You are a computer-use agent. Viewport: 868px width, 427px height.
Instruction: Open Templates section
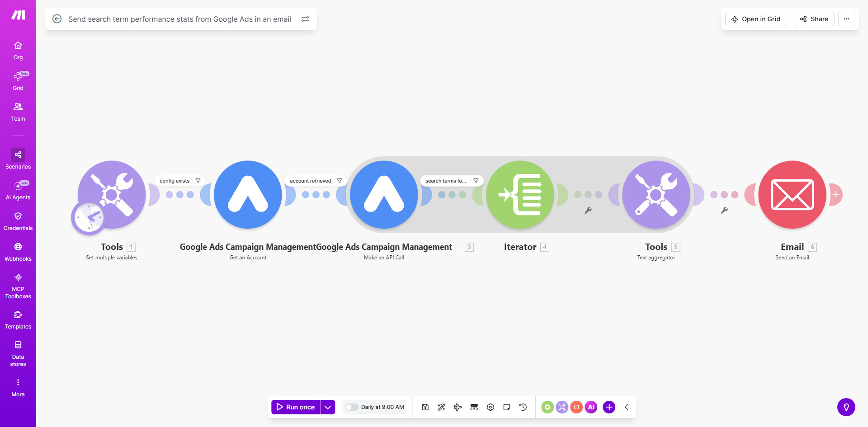(18, 320)
